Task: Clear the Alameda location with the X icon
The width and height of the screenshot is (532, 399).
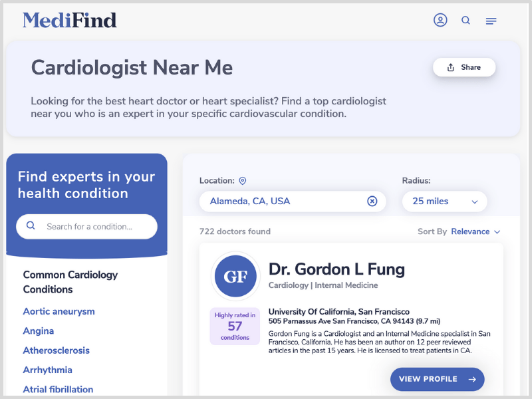Action: coord(372,201)
